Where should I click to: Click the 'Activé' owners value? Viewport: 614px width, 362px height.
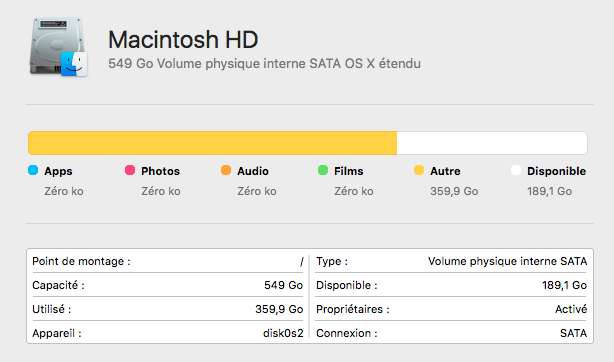tap(571, 309)
